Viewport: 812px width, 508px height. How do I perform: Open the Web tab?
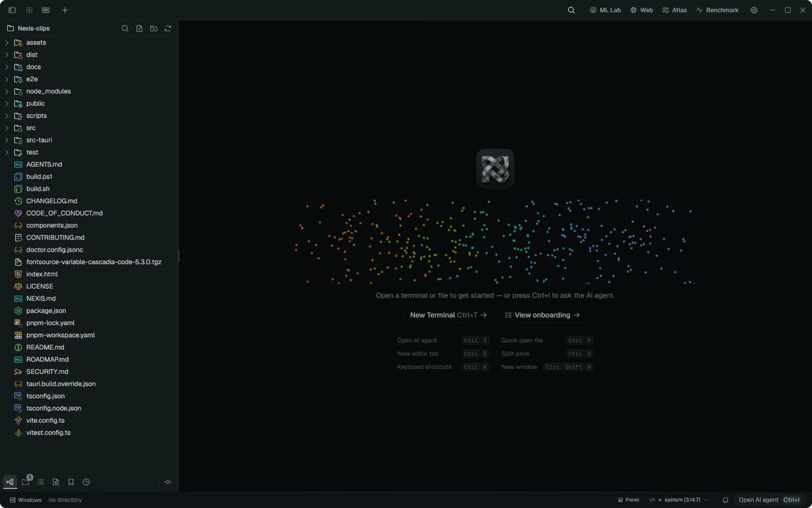641,10
